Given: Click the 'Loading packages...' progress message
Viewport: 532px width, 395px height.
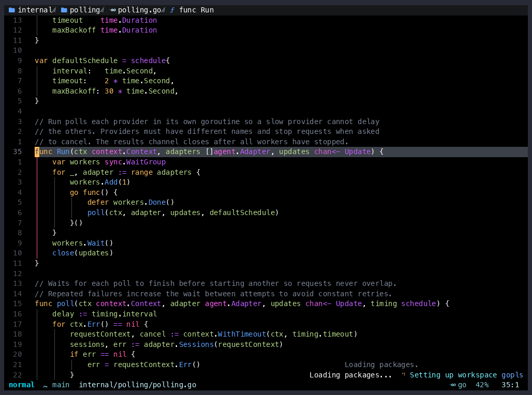Looking at the screenshot, I should click(x=350, y=375).
